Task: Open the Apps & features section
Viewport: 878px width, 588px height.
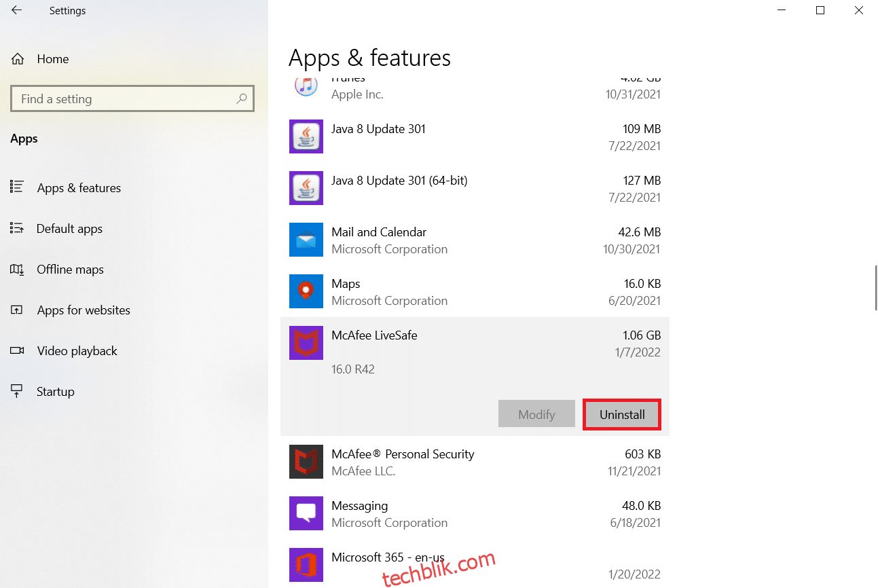Action: 79,188
